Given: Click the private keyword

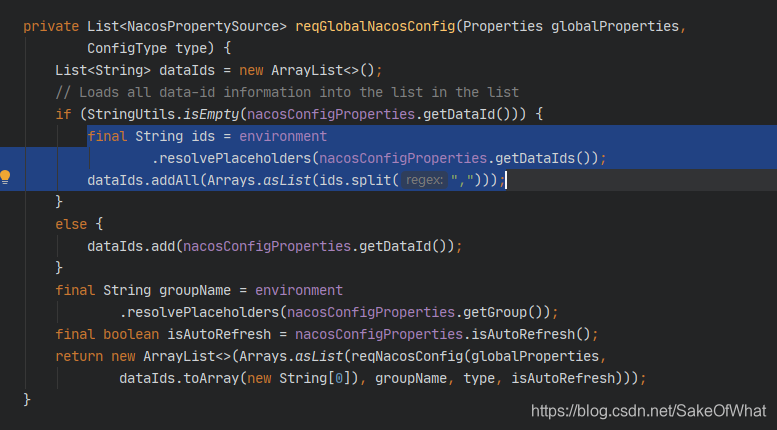Looking at the screenshot, I should [51, 26].
